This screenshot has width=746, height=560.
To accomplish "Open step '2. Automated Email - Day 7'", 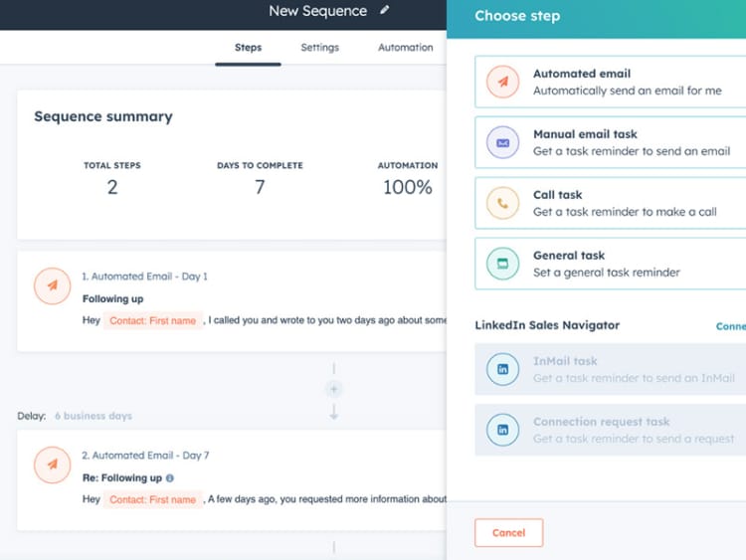I will [x=145, y=456].
